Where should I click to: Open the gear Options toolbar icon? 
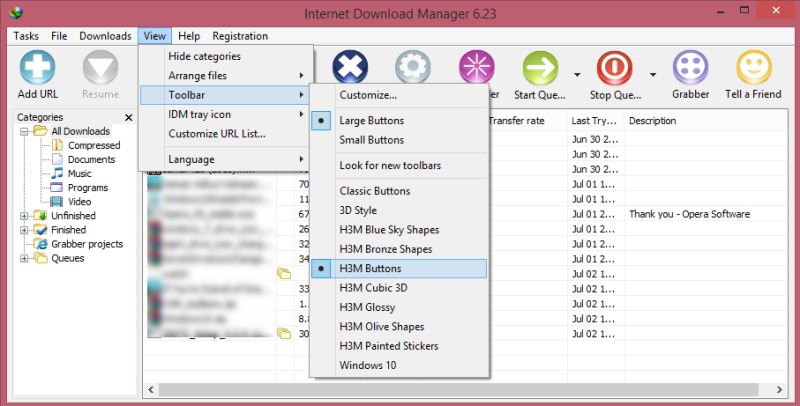click(413, 67)
